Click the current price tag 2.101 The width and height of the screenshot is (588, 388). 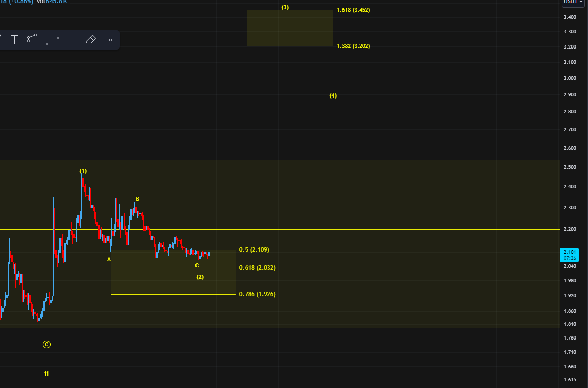pyautogui.click(x=569, y=255)
